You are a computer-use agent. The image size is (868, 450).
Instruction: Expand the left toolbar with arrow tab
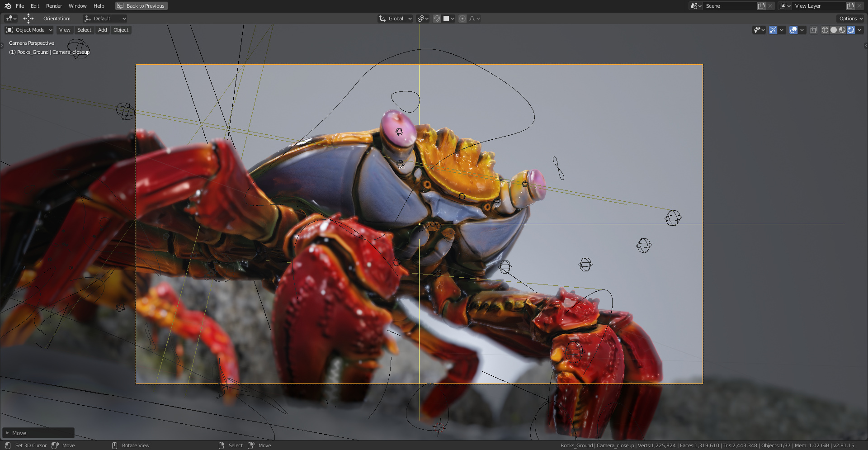click(2, 45)
